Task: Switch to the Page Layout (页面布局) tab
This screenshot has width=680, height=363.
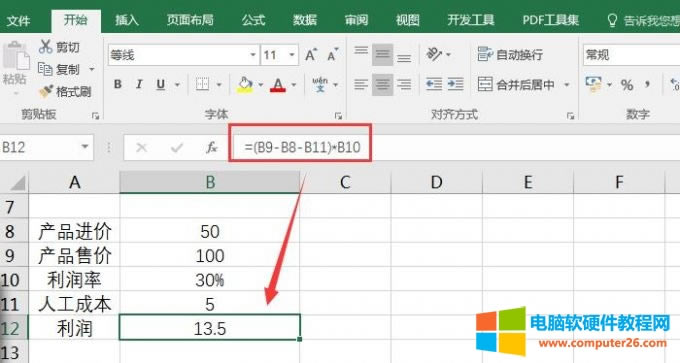Action: 190,20
